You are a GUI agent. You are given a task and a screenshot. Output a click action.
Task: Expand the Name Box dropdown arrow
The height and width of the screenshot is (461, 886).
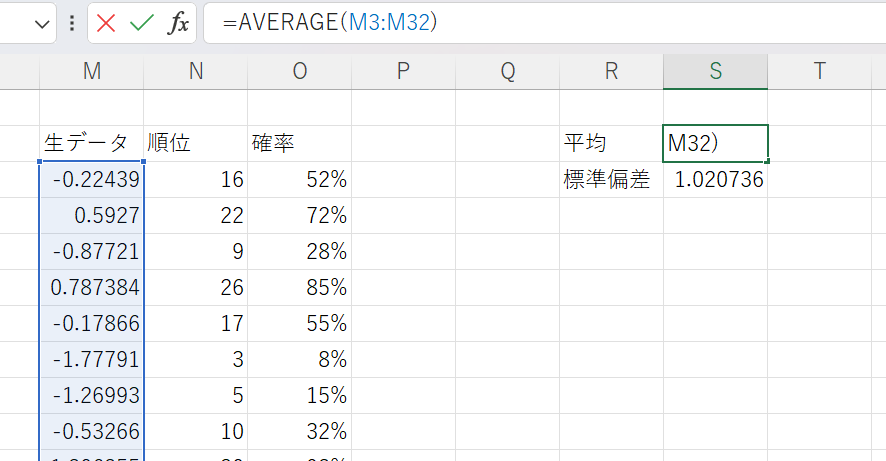point(41,24)
